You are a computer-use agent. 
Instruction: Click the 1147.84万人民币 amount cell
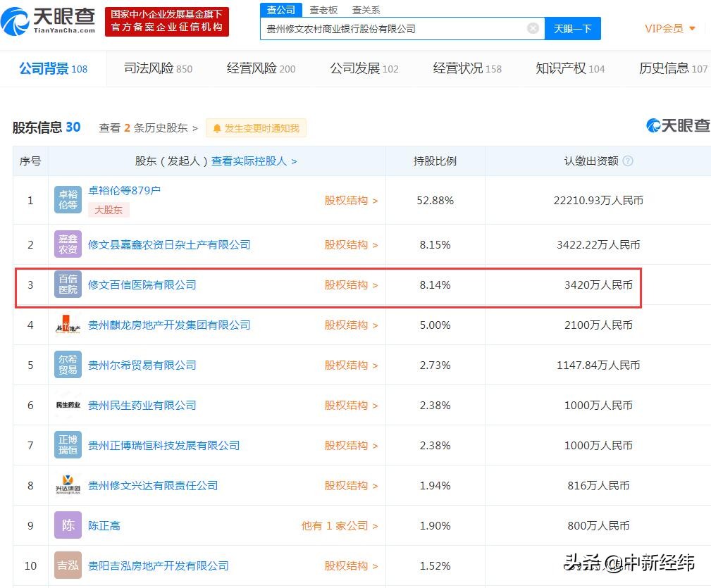coord(598,365)
